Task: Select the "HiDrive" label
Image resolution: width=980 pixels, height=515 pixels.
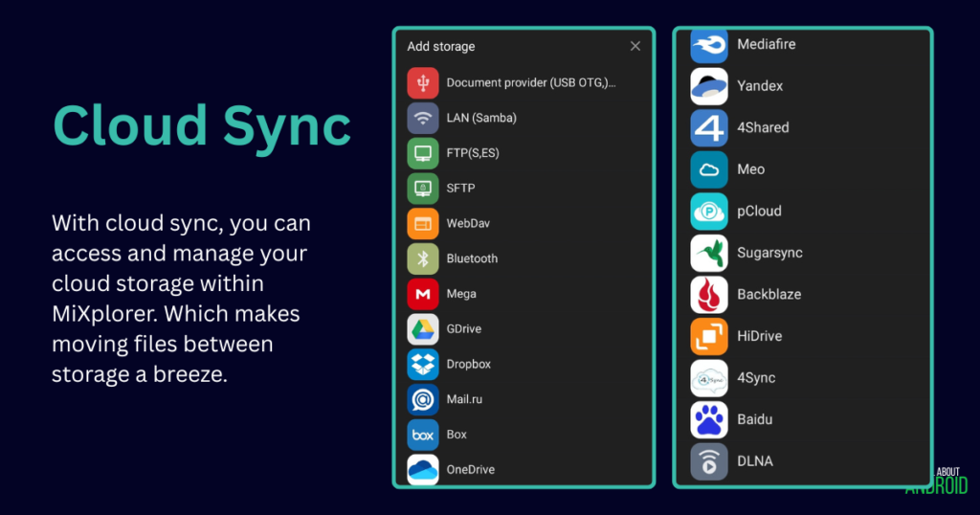Action: click(x=759, y=336)
